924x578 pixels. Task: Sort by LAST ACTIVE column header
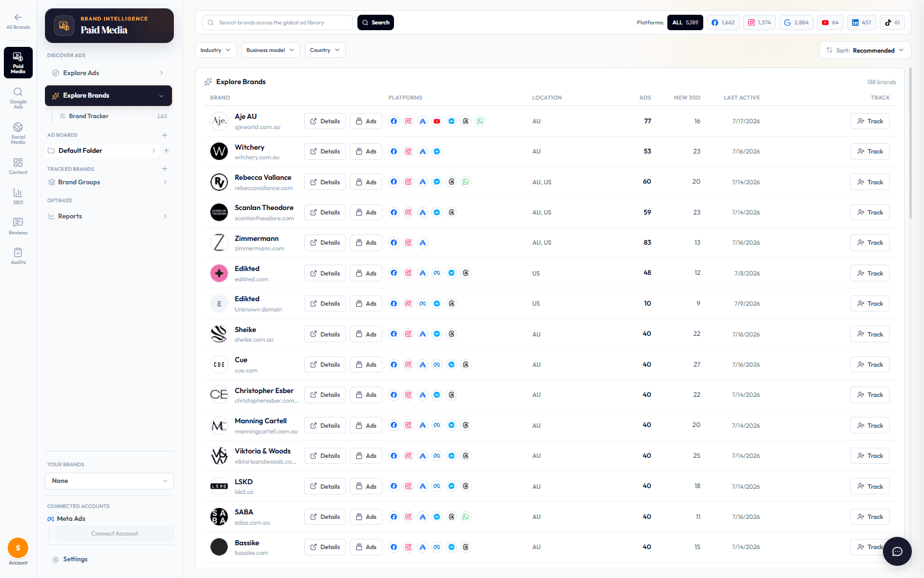741,98
